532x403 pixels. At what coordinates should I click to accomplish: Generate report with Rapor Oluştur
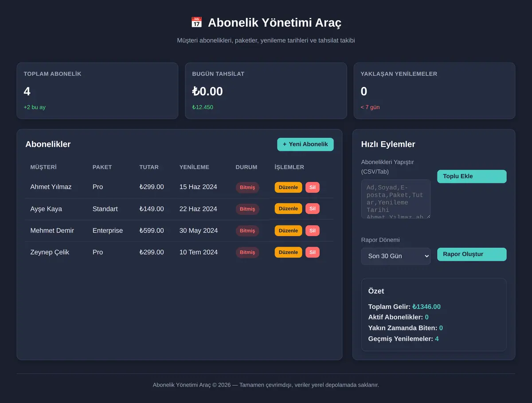click(x=472, y=254)
